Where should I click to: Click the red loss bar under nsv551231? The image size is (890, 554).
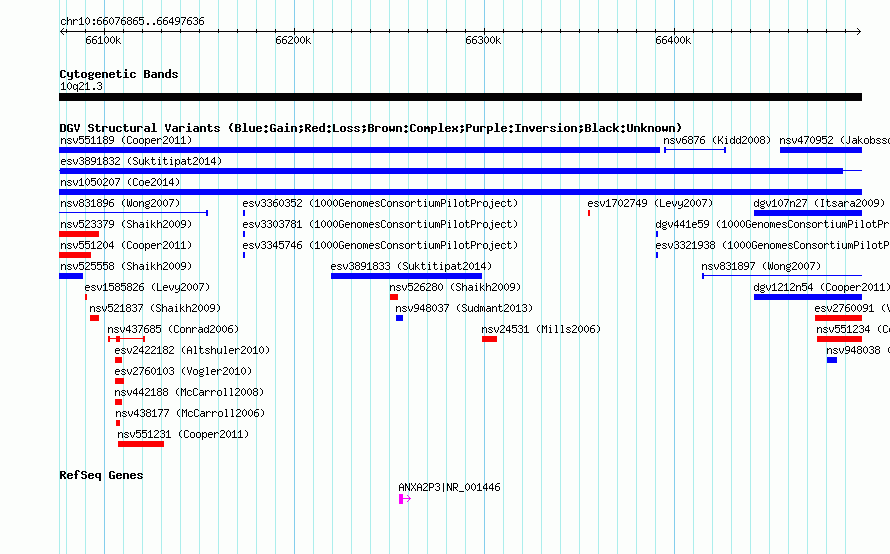tap(141, 444)
